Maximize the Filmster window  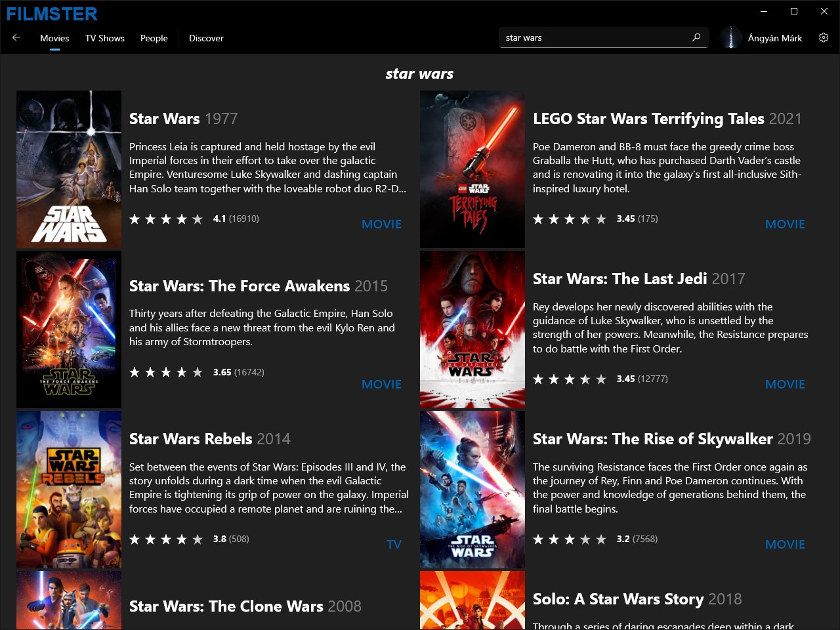[x=794, y=11]
